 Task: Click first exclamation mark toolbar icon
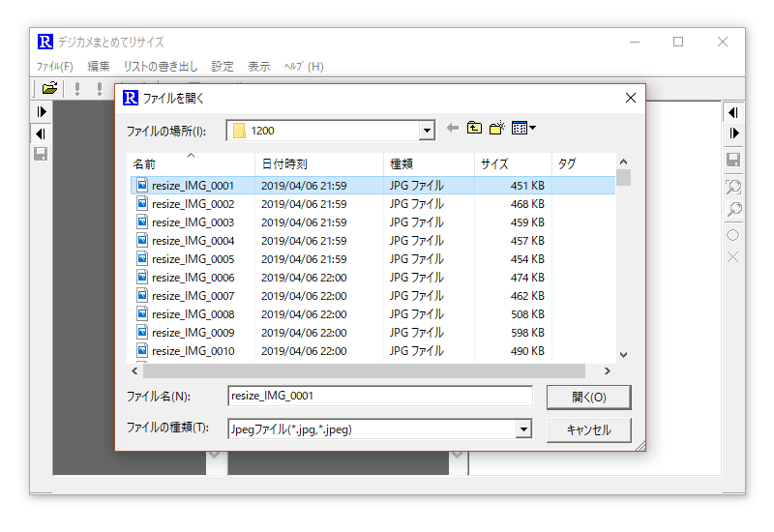(77, 89)
